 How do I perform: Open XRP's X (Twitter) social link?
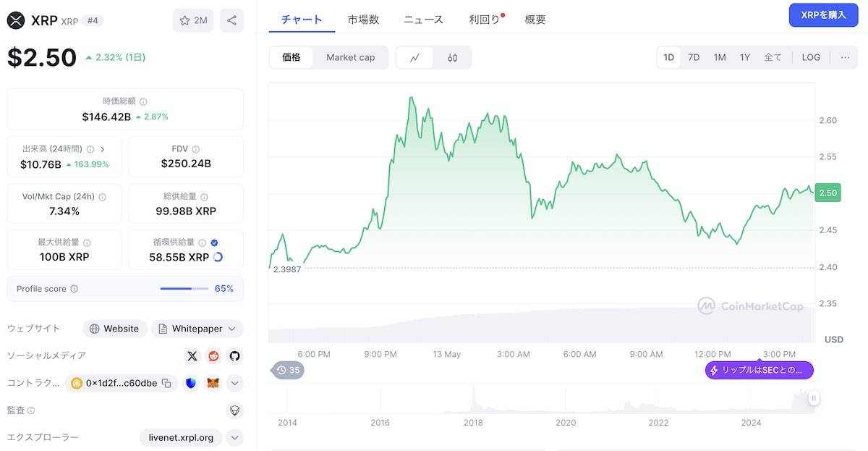[x=192, y=355]
